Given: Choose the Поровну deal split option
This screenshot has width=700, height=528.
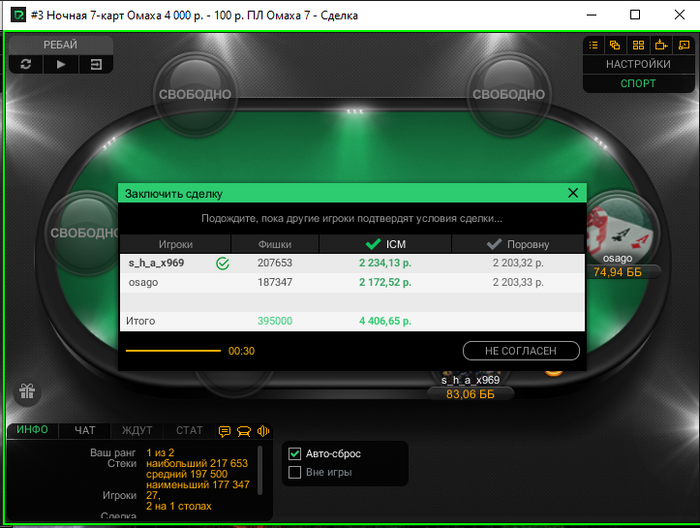Looking at the screenshot, I should pyautogui.click(x=518, y=244).
